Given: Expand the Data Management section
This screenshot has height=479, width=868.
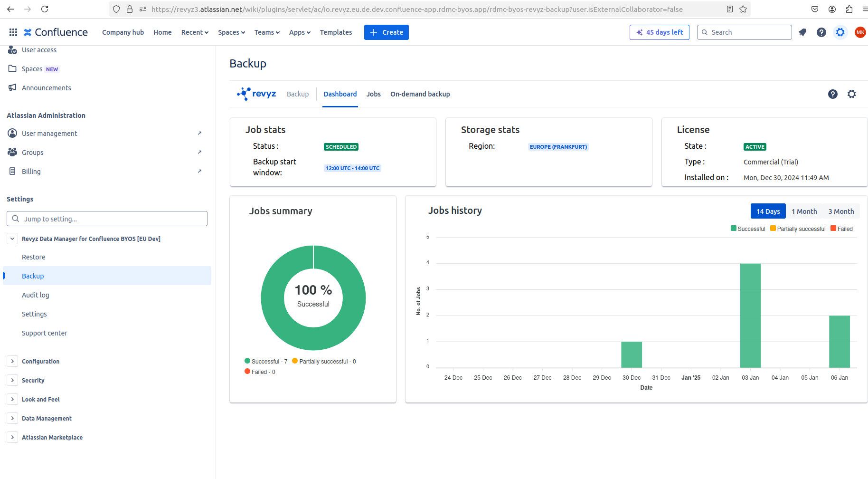Looking at the screenshot, I should (x=12, y=418).
